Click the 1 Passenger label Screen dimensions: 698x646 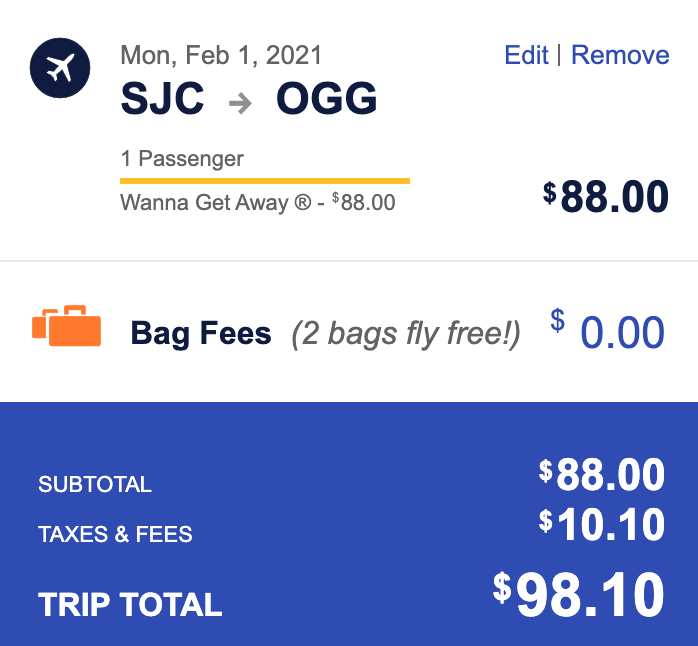click(182, 159)
